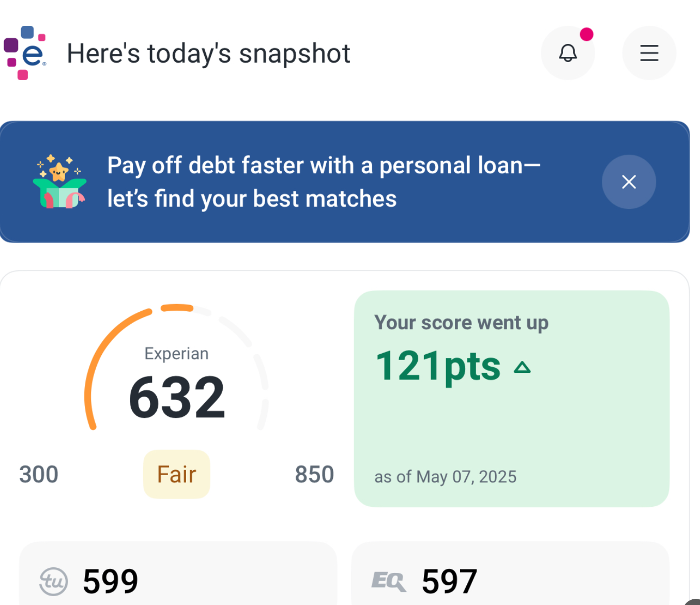The height and width of the screenshot is (605, 700).
Task: Open the 'Your score went up' card
Action: [x=512, y=399]
